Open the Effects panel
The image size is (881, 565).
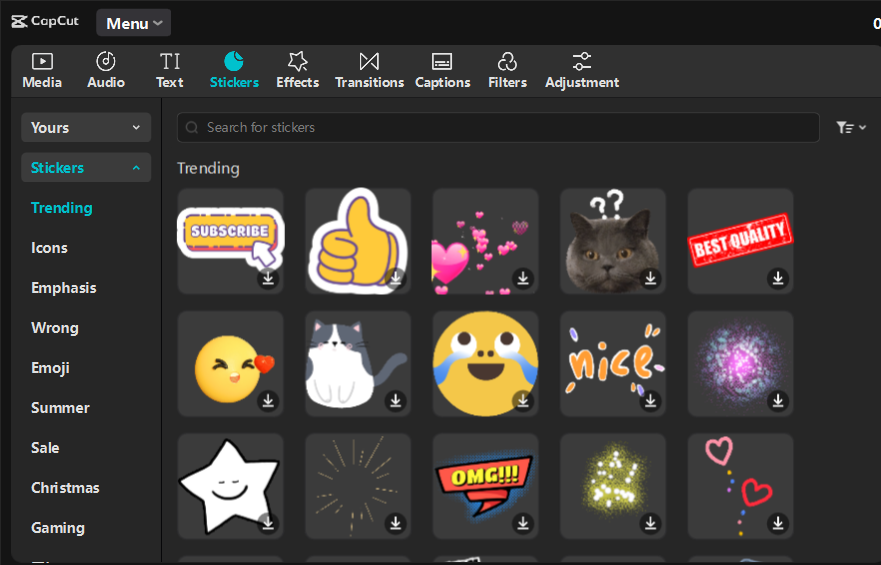tap(297, 71)
